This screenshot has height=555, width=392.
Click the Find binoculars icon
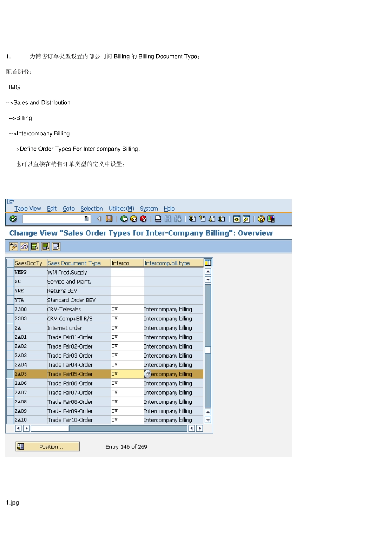168,219
